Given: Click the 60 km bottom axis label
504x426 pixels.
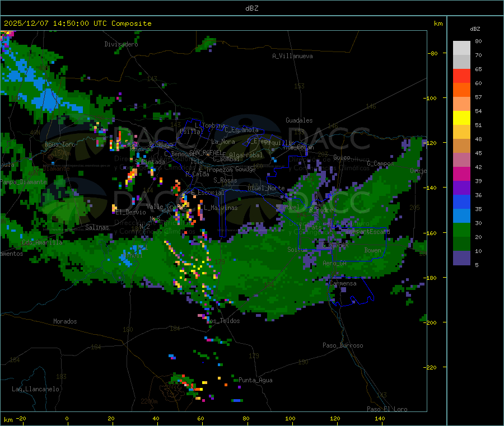Looking at the screenshot, I should (200, 419).
